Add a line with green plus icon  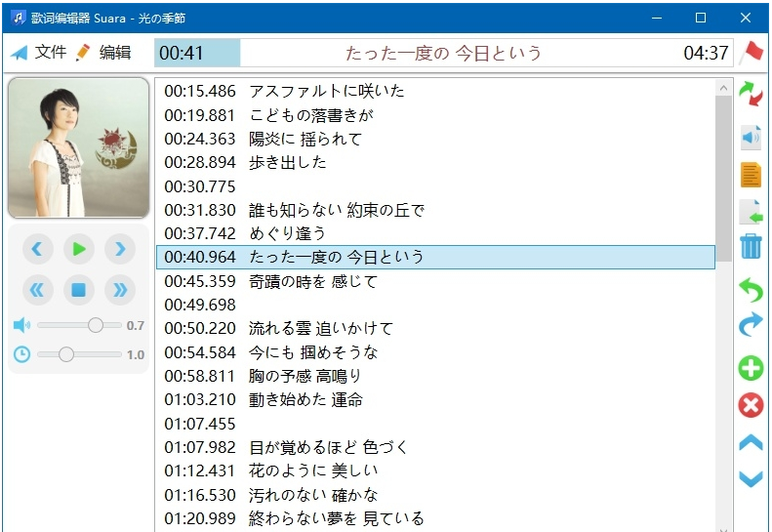coord(751,368)
